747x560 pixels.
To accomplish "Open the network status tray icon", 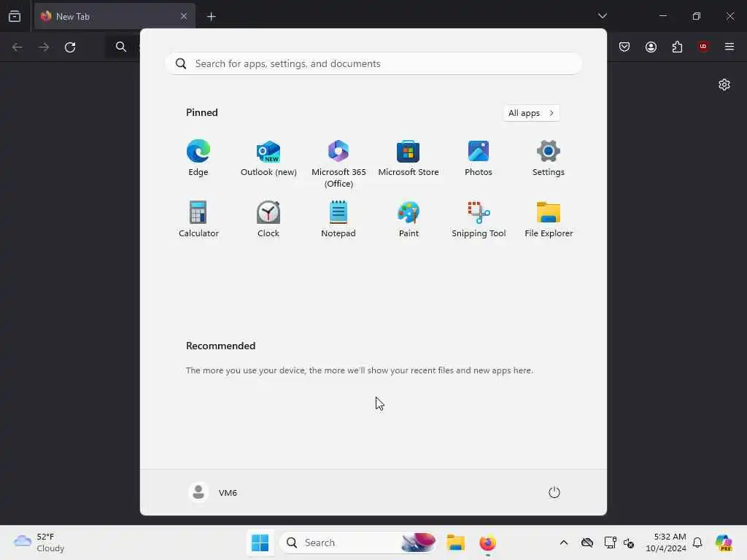I will [610, 542].
